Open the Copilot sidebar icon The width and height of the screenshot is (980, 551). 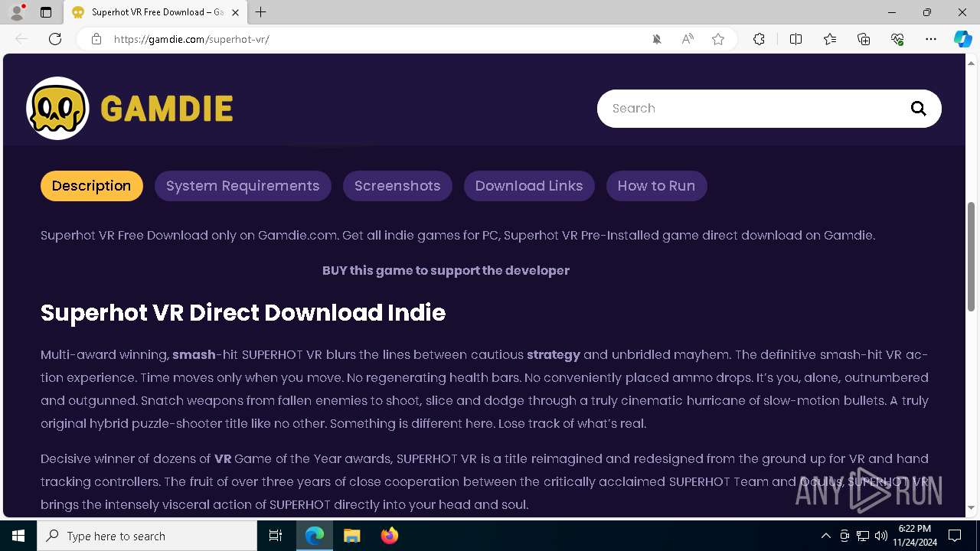pyautogui.click(x=963, y=39)
